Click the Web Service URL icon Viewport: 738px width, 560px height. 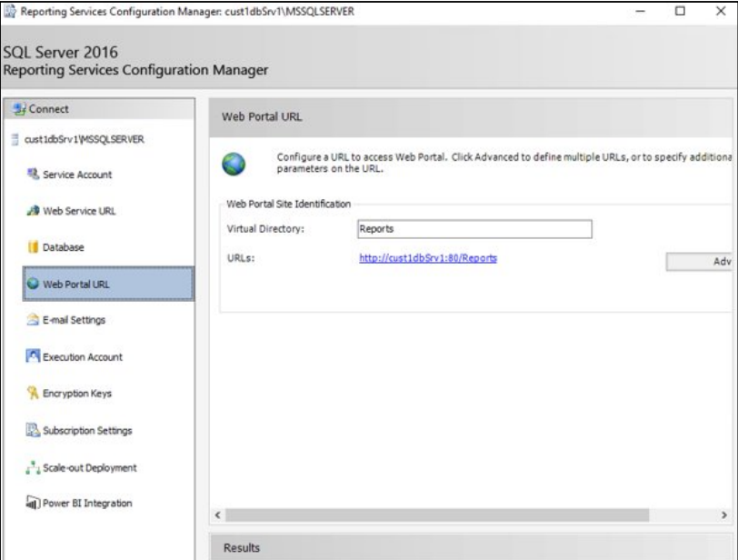[33, 210]
